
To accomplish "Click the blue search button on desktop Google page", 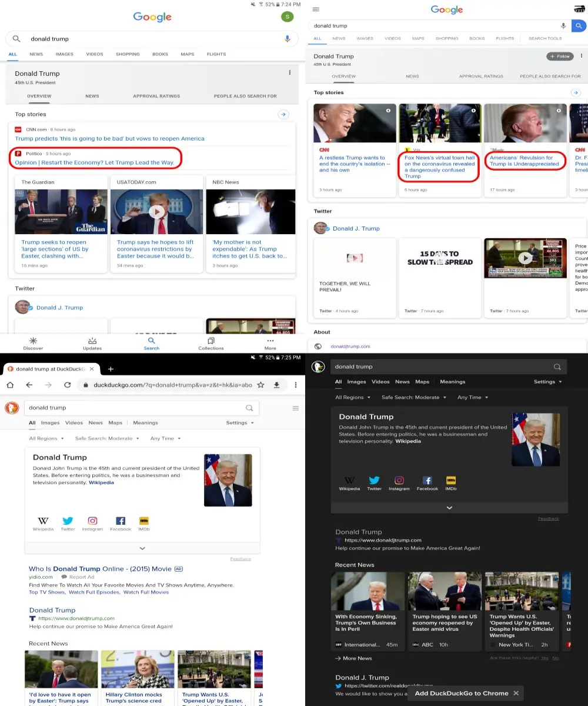I will [579, 26].
